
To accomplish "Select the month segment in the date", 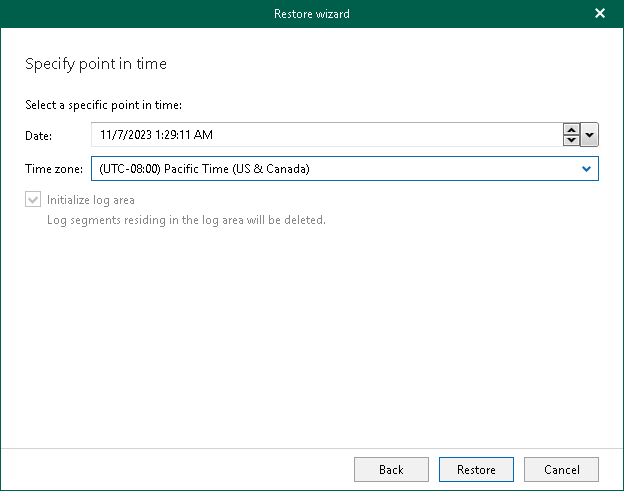I will (104, 135).
